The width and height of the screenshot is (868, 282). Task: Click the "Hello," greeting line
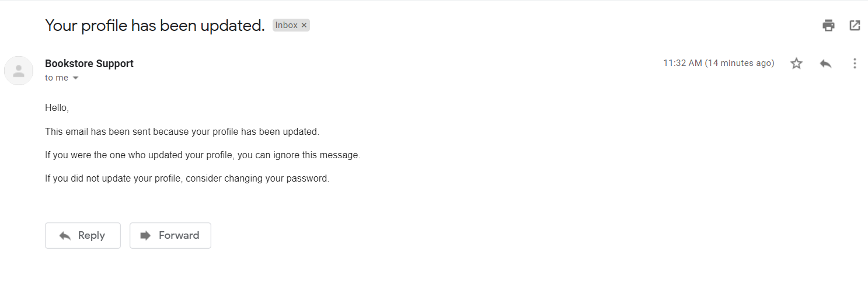point(57,108)
